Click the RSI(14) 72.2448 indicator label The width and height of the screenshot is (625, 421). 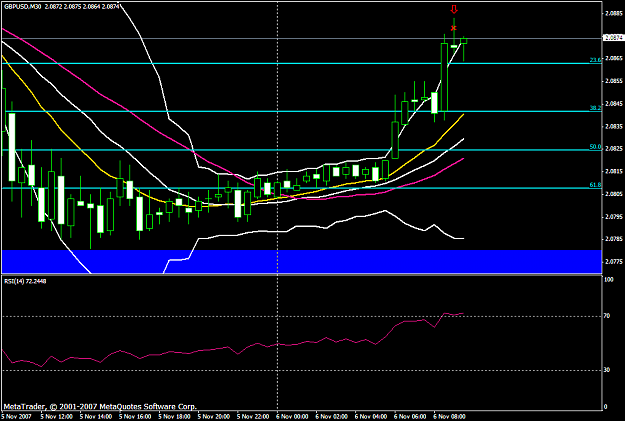tap(25, 281)
